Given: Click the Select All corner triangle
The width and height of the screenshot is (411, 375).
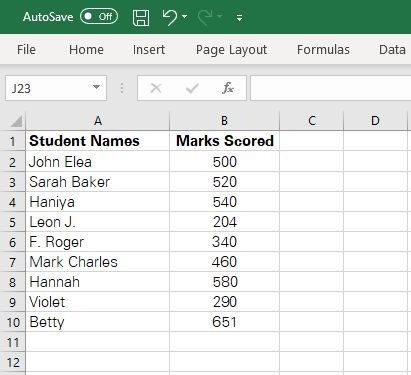Looking at the screenshot, I should tap(16, 121).
